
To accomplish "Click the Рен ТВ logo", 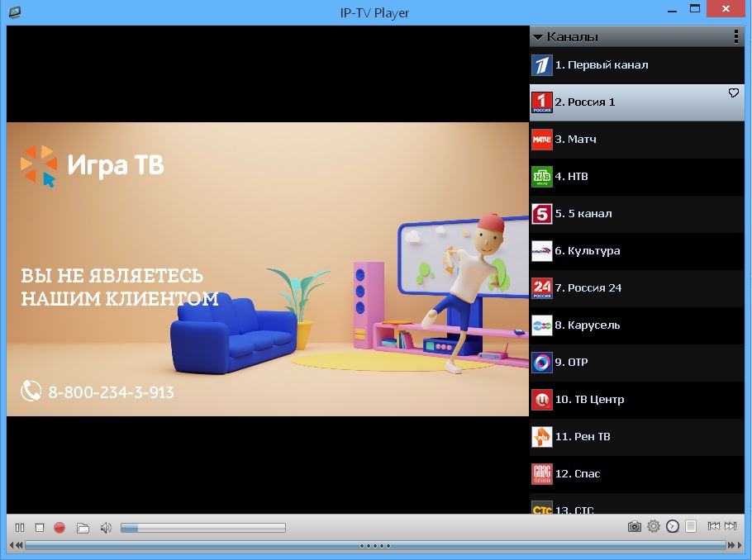I will (x=542, y=437).
